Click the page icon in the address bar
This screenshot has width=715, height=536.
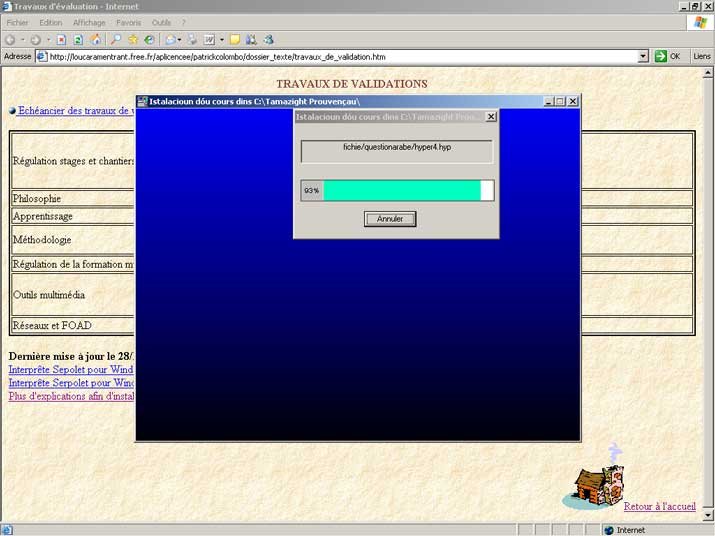[x=41, y=57]
